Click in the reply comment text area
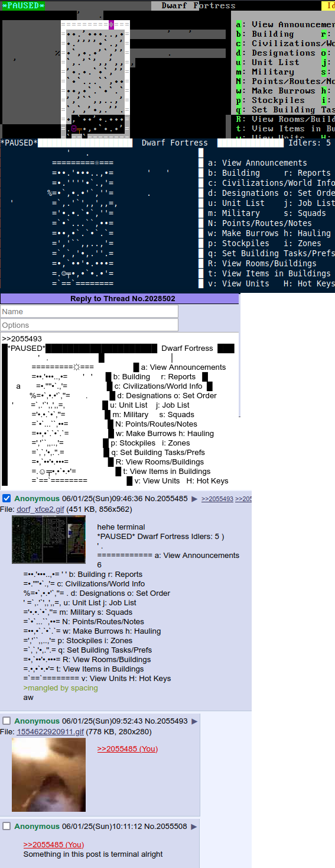 (x=120, y=408)
